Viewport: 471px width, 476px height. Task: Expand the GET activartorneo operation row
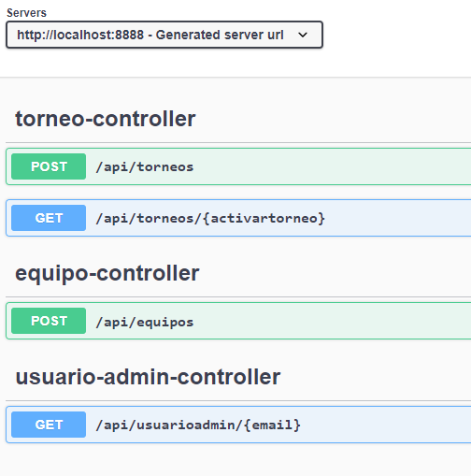(238, 218)
